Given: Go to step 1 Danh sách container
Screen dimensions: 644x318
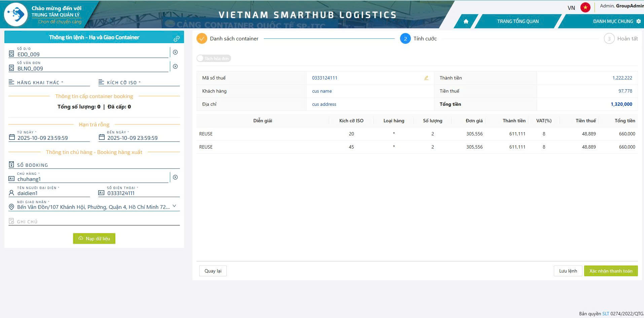Looking at the screenshot, I should tap(202, 39).
